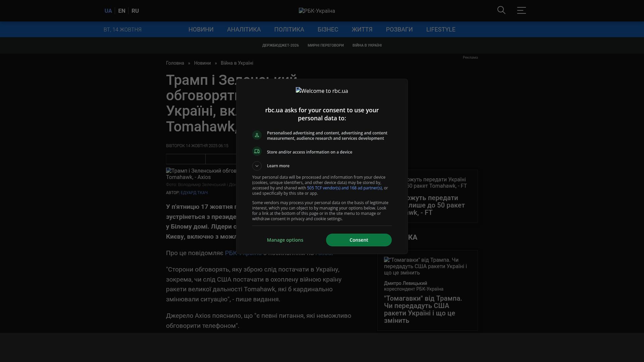Go to LIFESTYLE section

(x=441, y=29)
